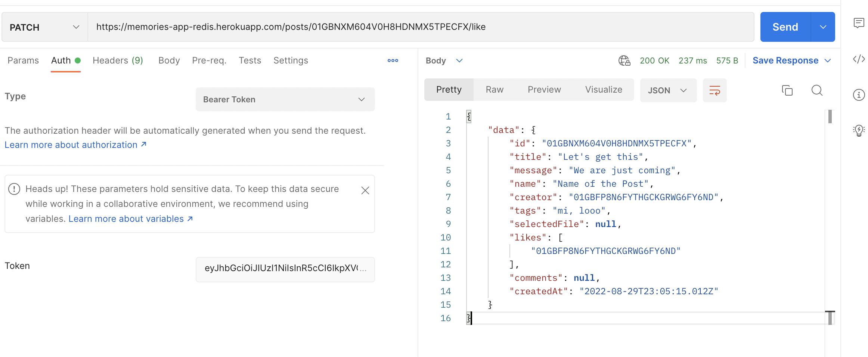
Task: Select the Pretty response view
Action: tap(449, 90)
